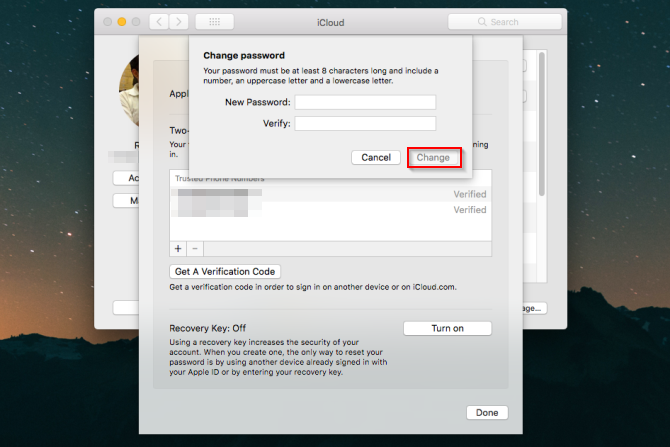The height and width of the screenshot is (447, 670).
Task: Click the user profile picture
Action: [x=129, y=91]
